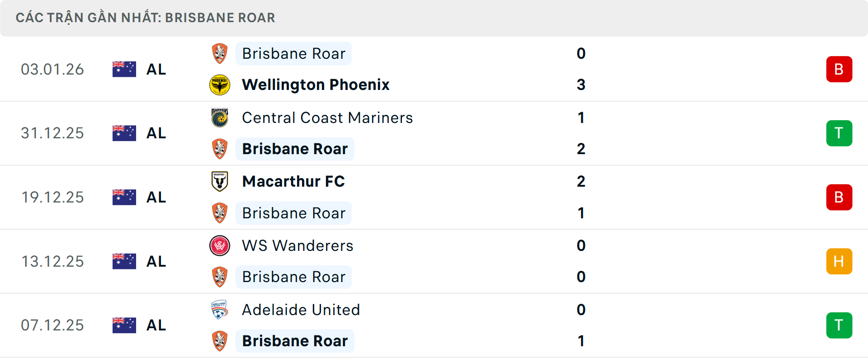The width and height of the screenshot is (868, 358).
Task: Click the Australian flag next to 03.01.26
Action: point(124,69)
